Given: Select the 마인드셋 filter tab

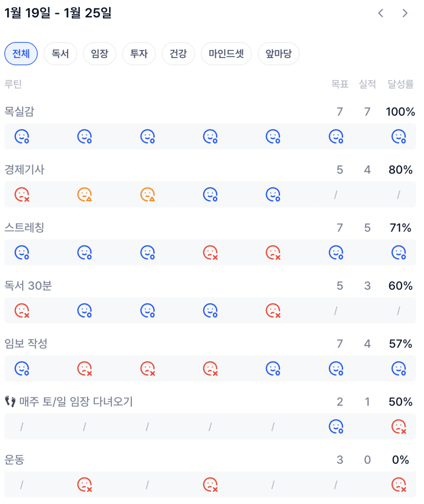Looking at the screenshot, I should 226,54.
